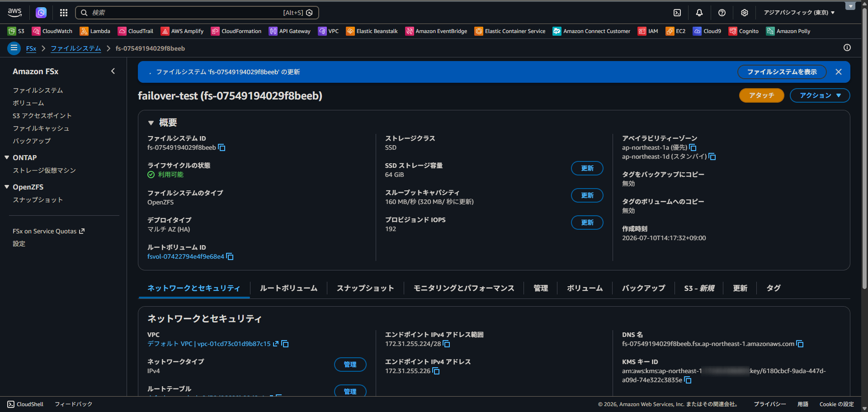The width and height of the screenshot is (868, 412).
Task: Open the help question mark icon
Action: pyautogui.click(x=722, y=13)
